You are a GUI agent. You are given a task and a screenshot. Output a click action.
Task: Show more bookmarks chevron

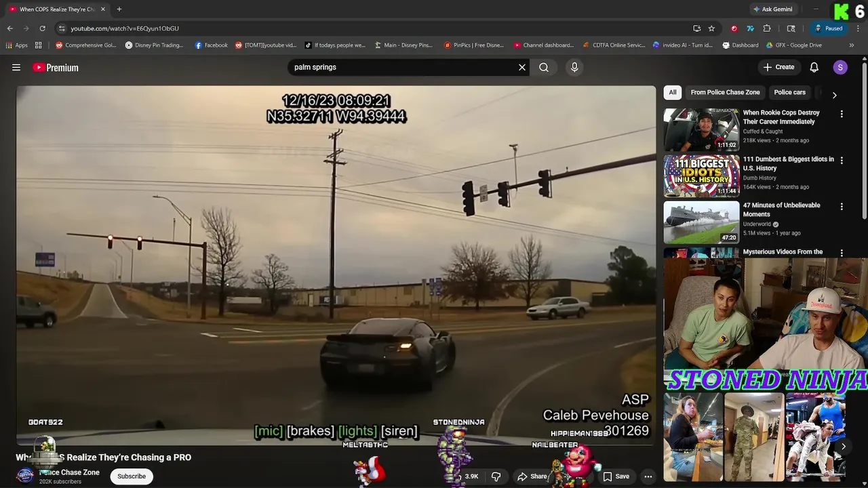852,45
